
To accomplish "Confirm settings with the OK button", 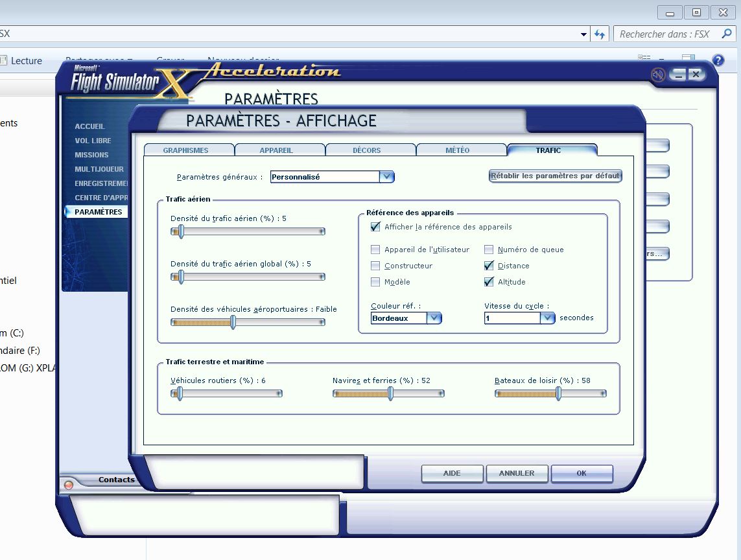I will pyautogui.click(x=582, y=474).
